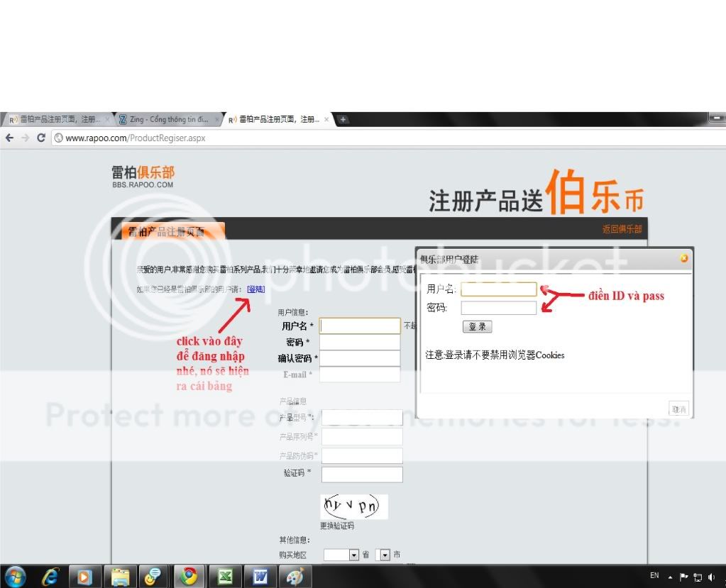Click the 注意:登录请不要禁用浏览器Cookies notice text
This screenshot has width=726, height=588.
click(x=495, y=355)
